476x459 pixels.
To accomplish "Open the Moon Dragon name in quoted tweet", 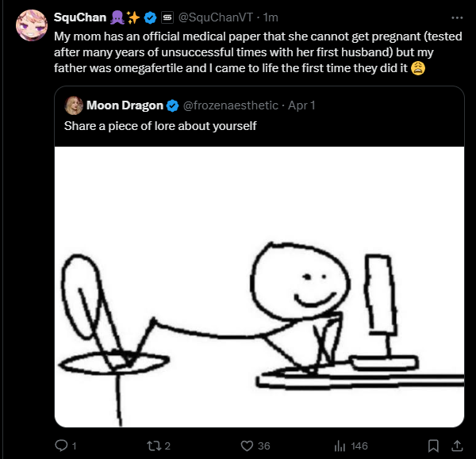I will (125, 105).
